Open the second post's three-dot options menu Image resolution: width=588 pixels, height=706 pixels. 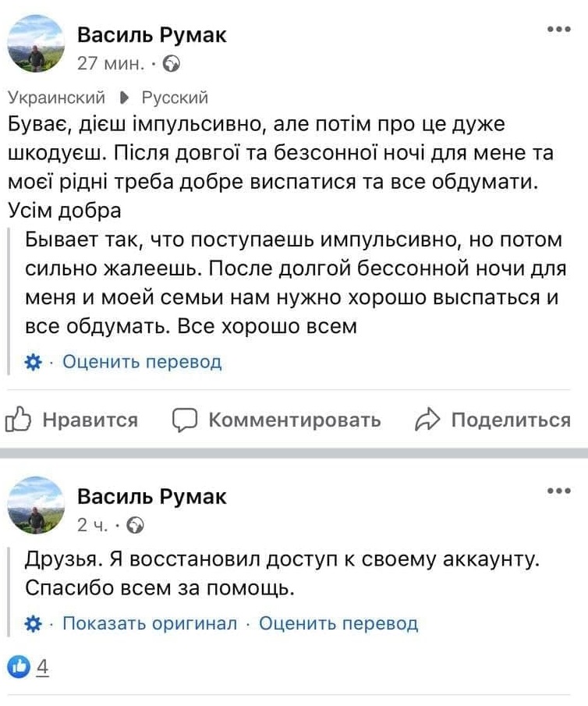(559, 491)
